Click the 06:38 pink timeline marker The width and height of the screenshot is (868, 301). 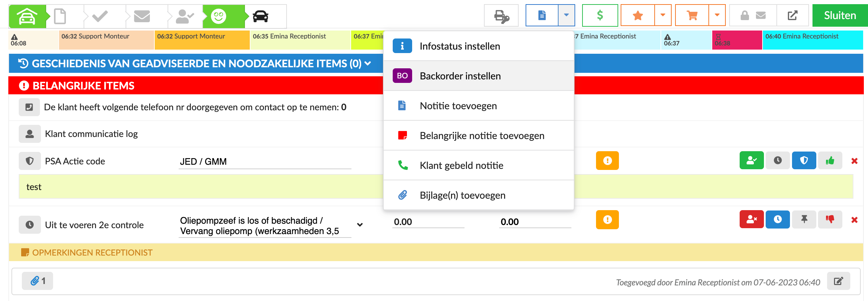(737, 40)
